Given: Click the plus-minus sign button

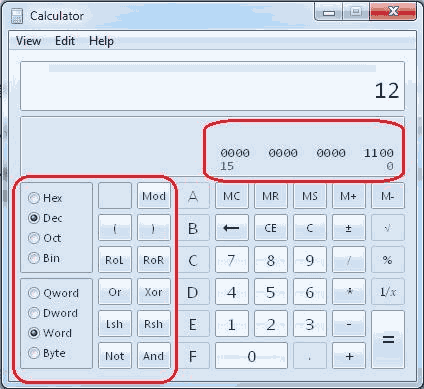Looking at the screenshot, I should click(x=349, y=228).
